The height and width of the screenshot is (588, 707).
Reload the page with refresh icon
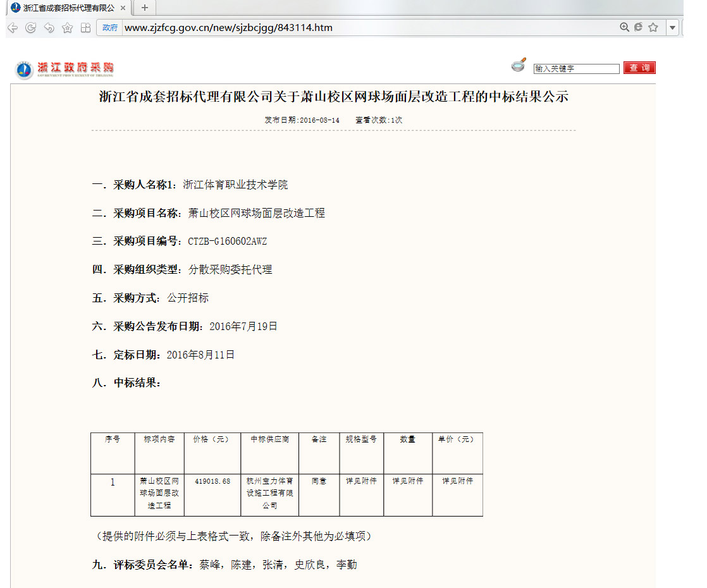[x=30, y=28]
